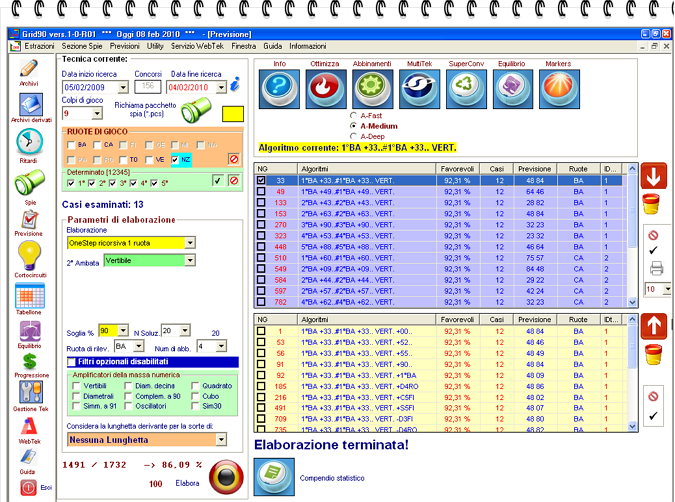This screenshot has height=502, width=675.
Task: Open the Ruota di rilev. dropdown
Action: pyautogui.click(x=139, y=346)
